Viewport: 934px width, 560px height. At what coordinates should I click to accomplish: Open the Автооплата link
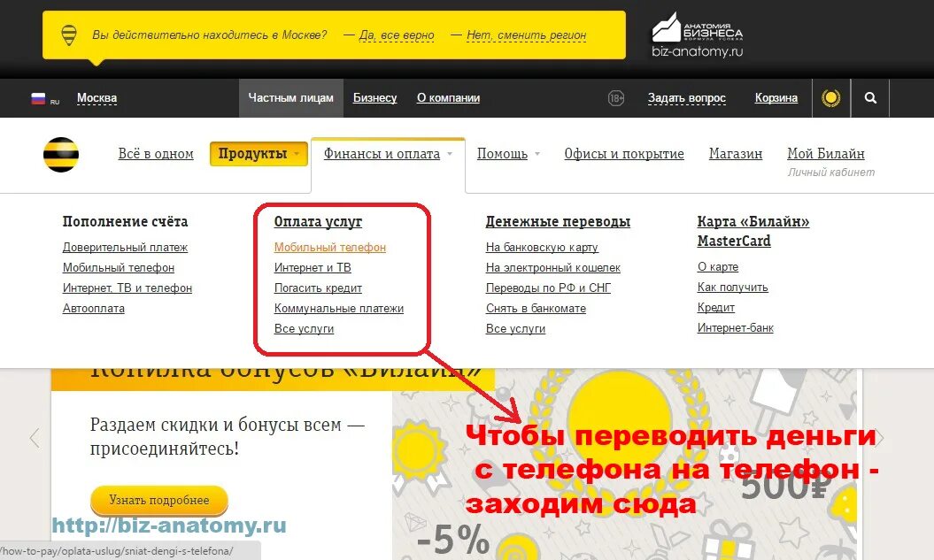[94, 308]
